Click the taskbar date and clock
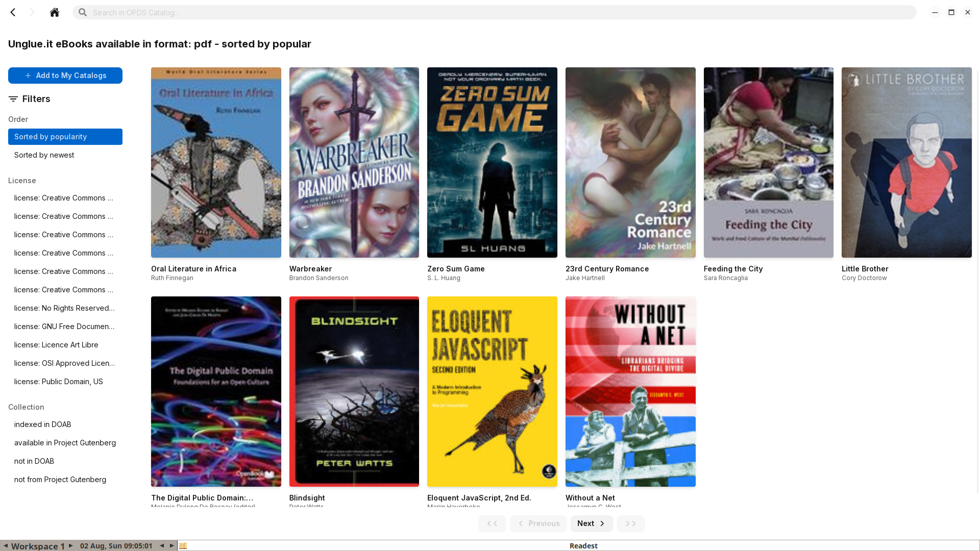The height and width of the screenshot is (551, 980). click(x=116, y=546)
